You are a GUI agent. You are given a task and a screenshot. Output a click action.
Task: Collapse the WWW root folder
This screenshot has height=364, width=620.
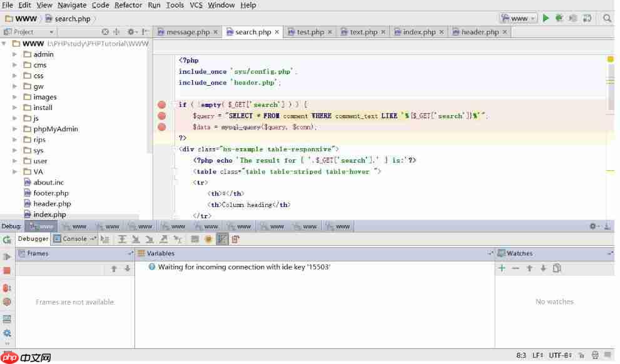[4, 44]
